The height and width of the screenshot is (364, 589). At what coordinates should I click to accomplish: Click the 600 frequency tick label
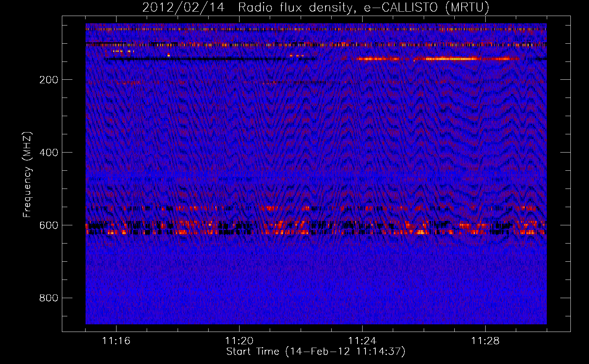click(49, 225)
